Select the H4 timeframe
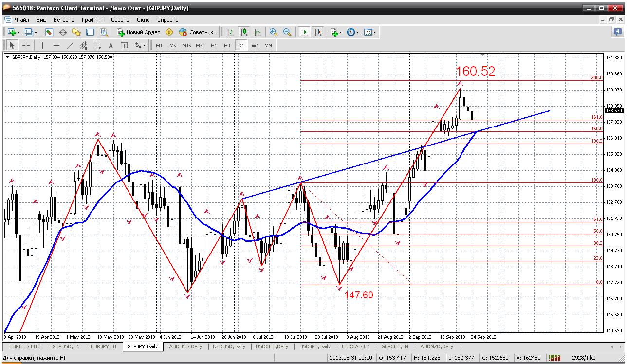627x364 pixels. click(x=227, y=45)
